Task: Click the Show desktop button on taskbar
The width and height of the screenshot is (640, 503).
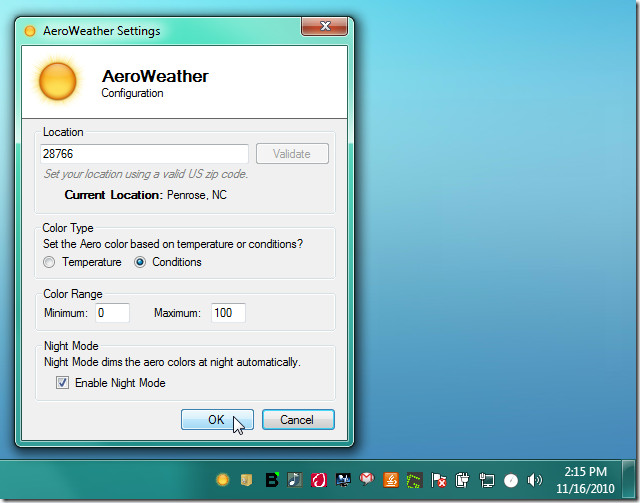Action: coord(629,480)
